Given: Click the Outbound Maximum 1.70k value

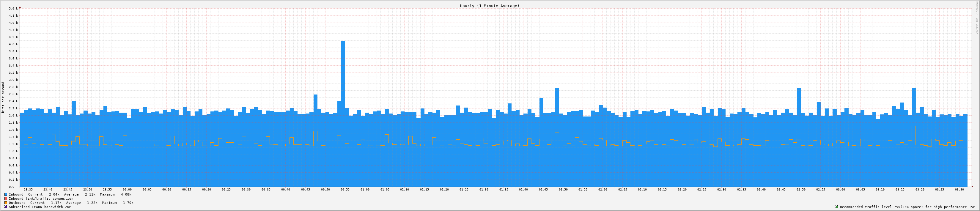Looking at the screenshot, I should click(x=128, y=203).
